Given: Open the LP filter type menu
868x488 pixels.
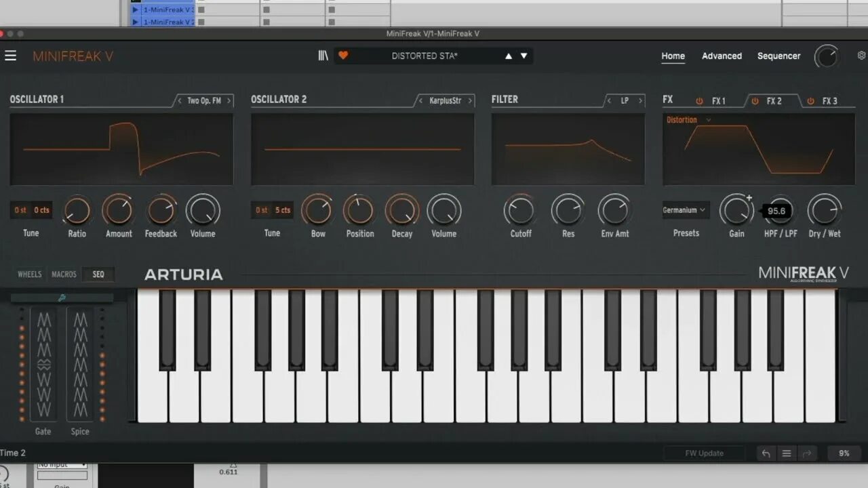Looking at the screenshot, I should pyautogui.click(x=625, y=100).
